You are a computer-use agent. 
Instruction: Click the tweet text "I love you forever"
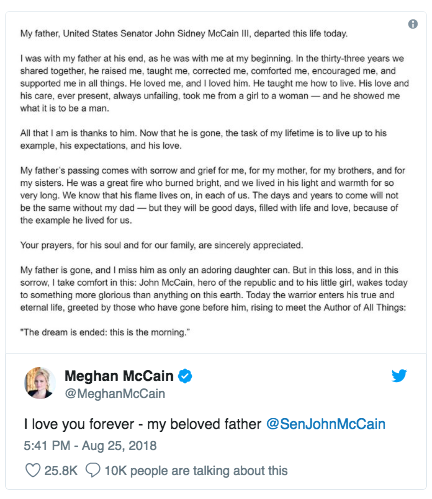[79, 424]
